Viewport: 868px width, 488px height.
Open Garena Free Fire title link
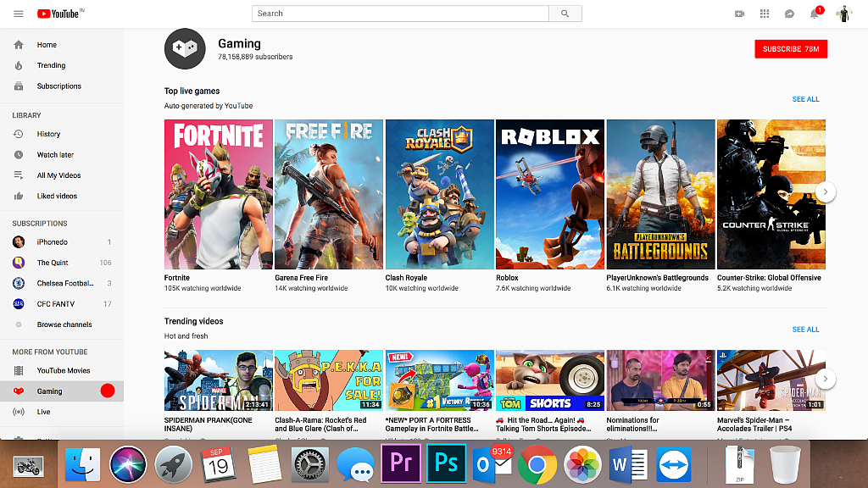tap(301, 278)
